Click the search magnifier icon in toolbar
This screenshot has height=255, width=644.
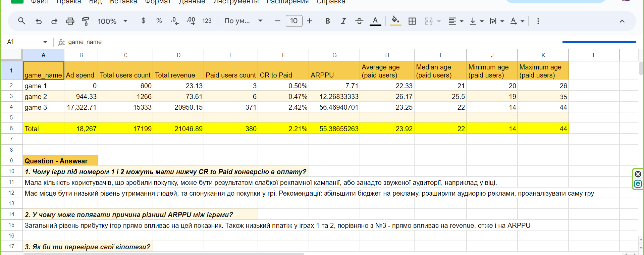[x=21, y=21]
